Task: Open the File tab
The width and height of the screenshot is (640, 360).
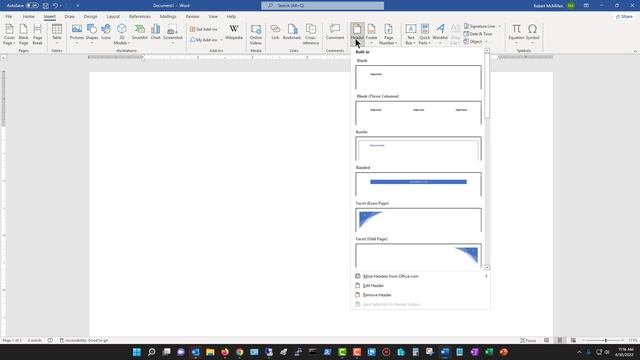Action: pyautogui.click(x=9, y=16)
